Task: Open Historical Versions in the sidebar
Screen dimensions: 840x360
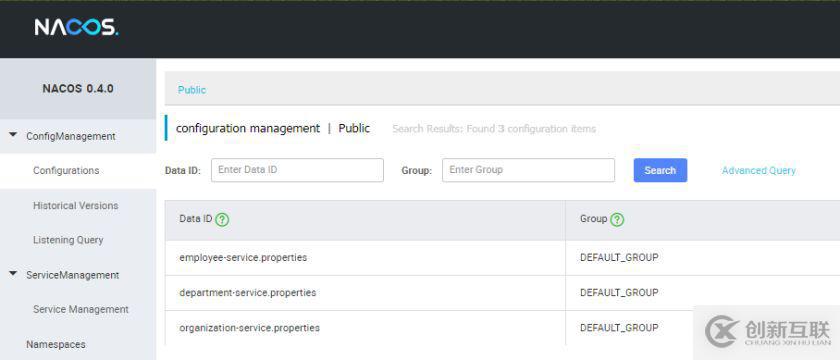Action: coord(76,206)
